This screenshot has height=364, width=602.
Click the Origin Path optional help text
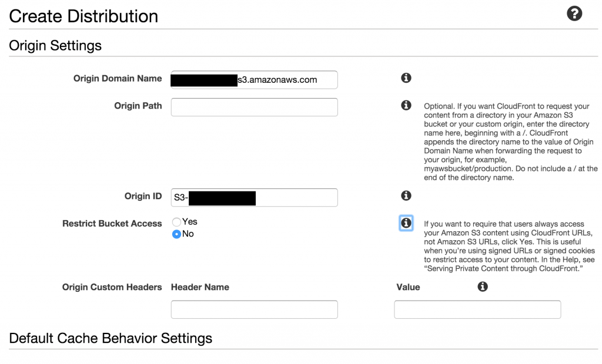511,142
